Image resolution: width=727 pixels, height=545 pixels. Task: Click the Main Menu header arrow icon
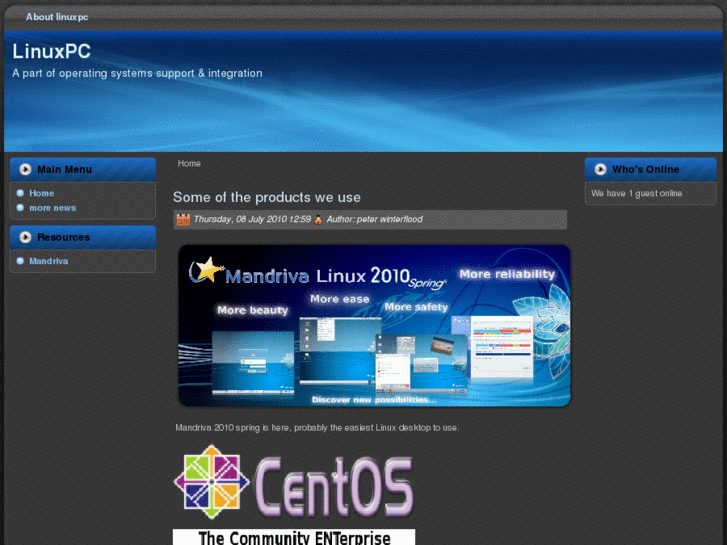[25, 169]
